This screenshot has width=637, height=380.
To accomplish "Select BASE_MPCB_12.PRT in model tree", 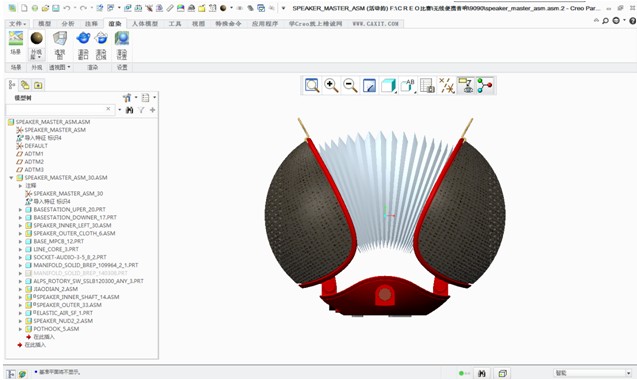I will click(58, 241).
